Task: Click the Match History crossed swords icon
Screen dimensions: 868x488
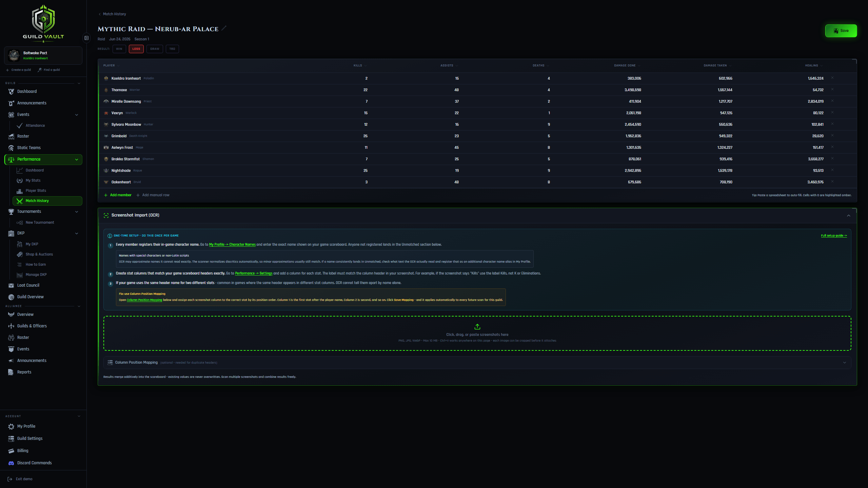Action: point(20,201)
